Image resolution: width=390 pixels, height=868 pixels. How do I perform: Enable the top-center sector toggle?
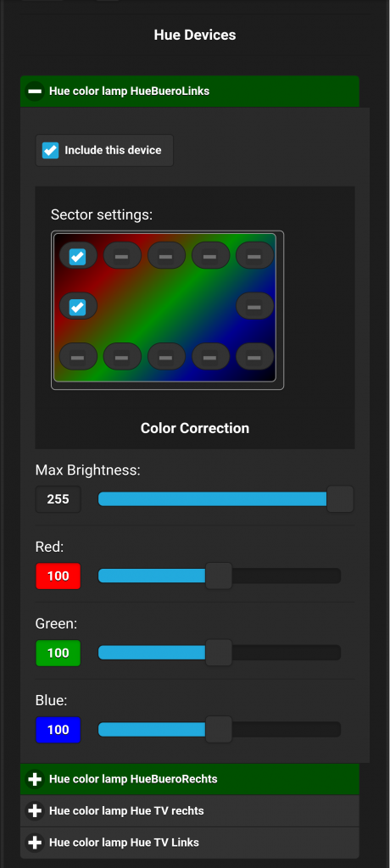166,256
